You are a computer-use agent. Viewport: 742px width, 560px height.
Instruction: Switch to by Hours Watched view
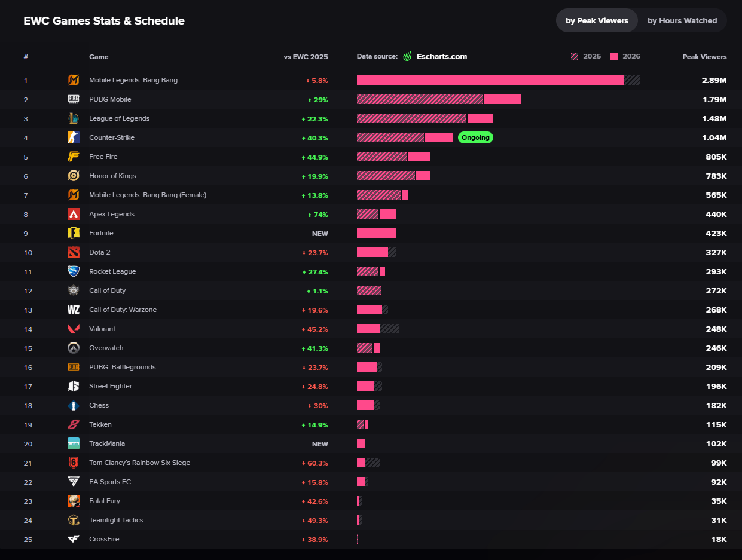point(682,20)
